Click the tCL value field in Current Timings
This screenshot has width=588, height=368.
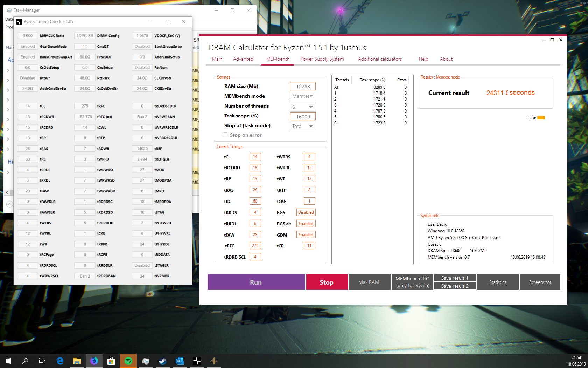click(255, 157)
